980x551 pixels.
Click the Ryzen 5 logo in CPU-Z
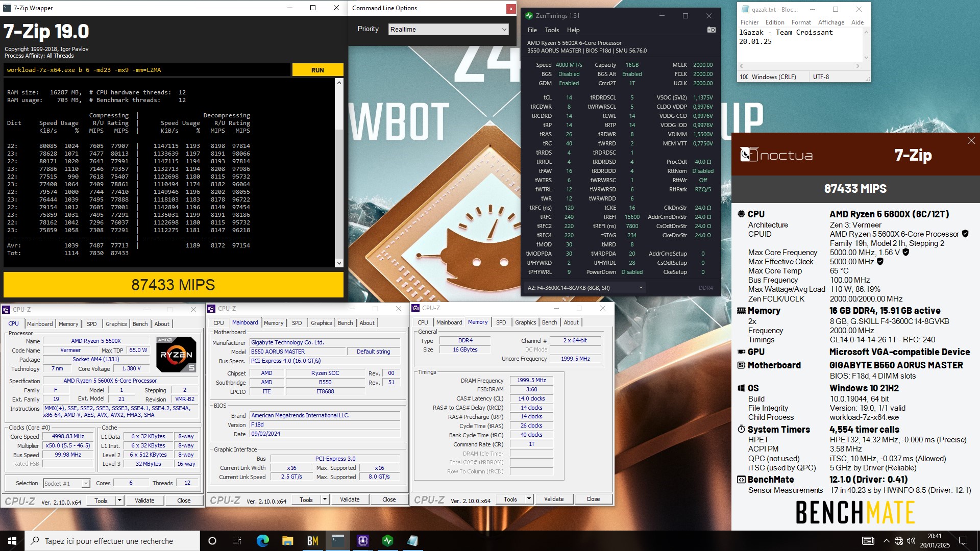(176, 354)
